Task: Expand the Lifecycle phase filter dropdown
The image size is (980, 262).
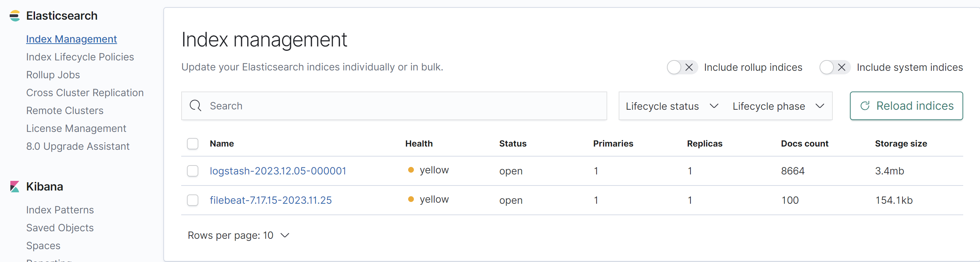Action: click(x=778, y=106)
